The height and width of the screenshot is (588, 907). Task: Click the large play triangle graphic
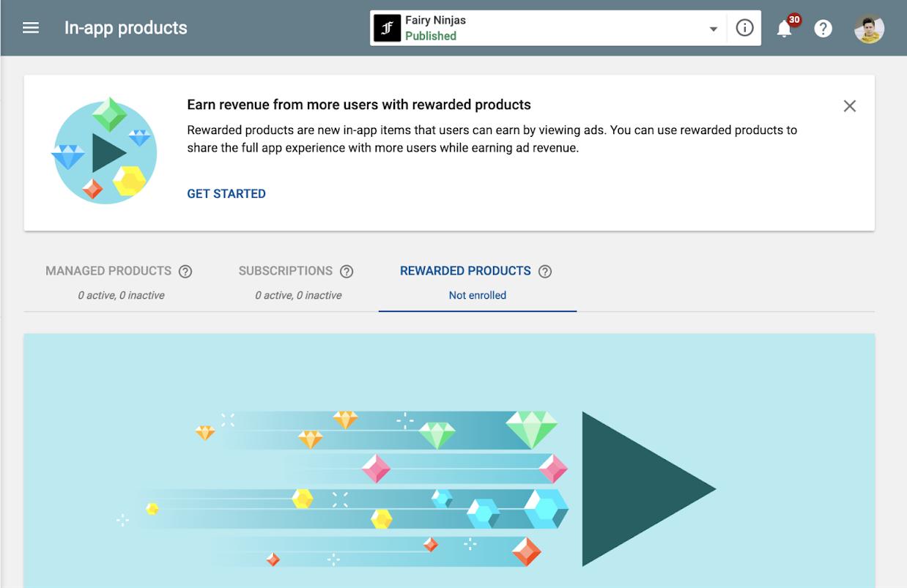point(648,488)
